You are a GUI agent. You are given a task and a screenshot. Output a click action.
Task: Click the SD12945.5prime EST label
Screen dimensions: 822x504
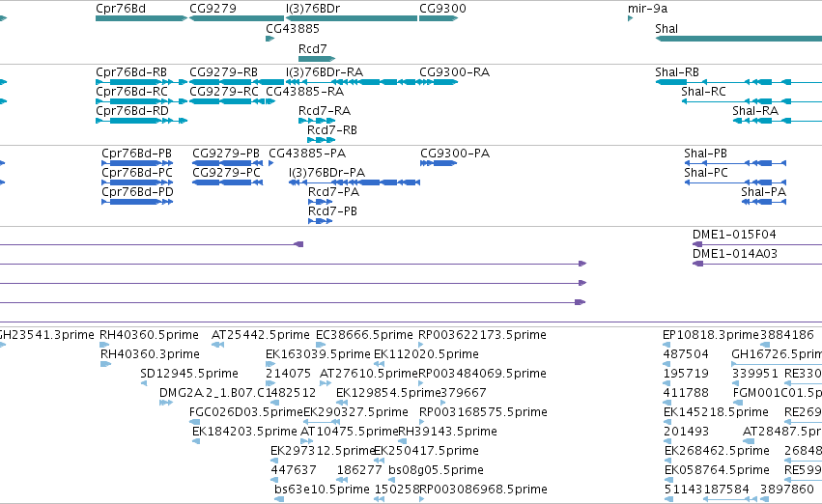coord(189,374)
